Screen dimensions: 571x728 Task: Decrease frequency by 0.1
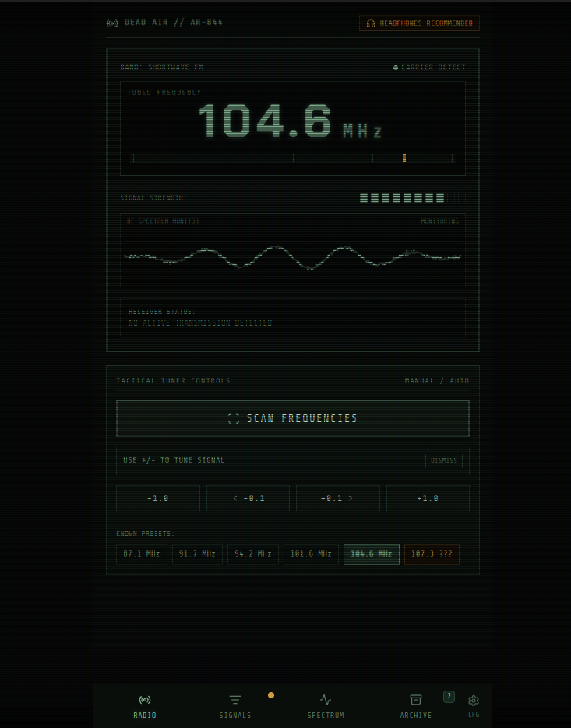click(x=248, y=498)
